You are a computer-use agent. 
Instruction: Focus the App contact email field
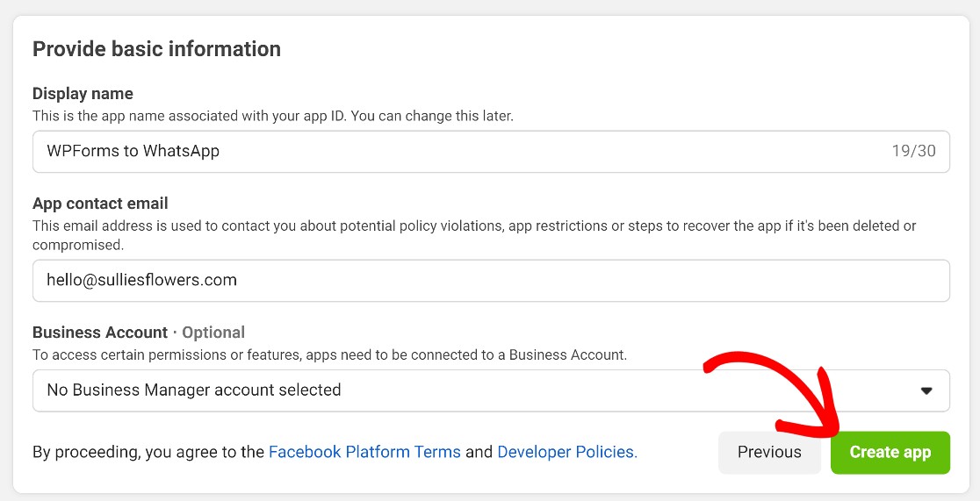pos(491,281)
